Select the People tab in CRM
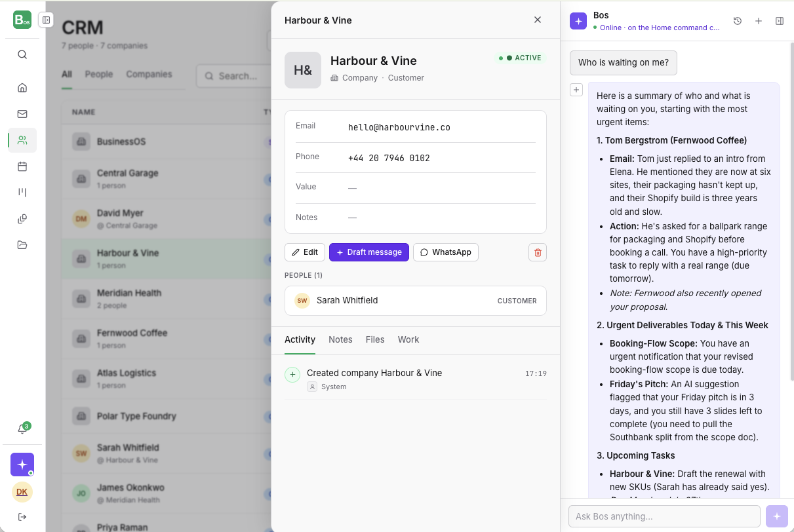Image resolution: width=794 pixels, height=532 pixels. coord(99,75)
